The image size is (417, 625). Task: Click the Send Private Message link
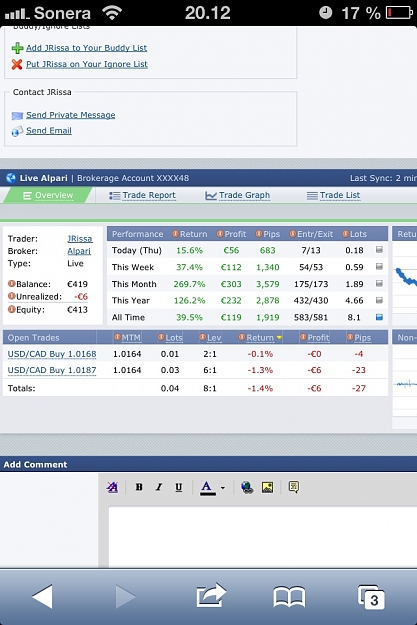tap(71, 115)
